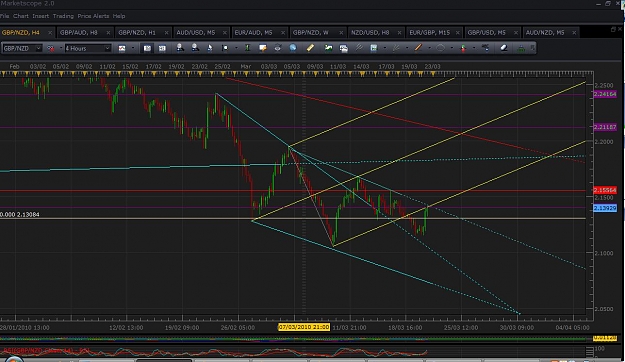
Task: Open the File menu
Action: [x=4, y=16]
